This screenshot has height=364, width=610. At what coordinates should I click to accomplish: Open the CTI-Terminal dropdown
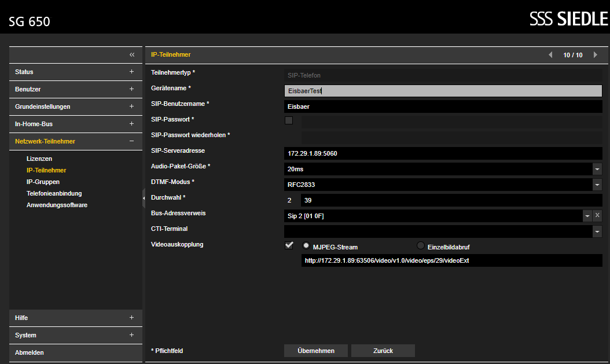tap(597, 231)
